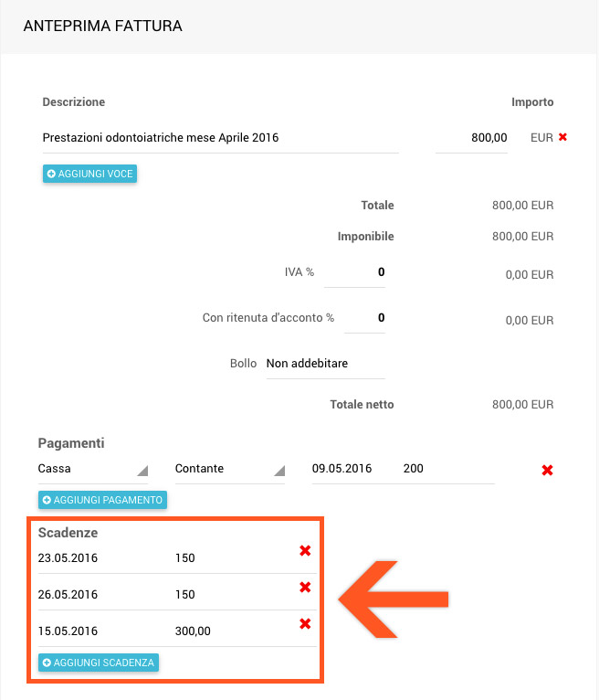
Task: Expand the Contante payment method dropdown
Action: (x=228, y=469)
